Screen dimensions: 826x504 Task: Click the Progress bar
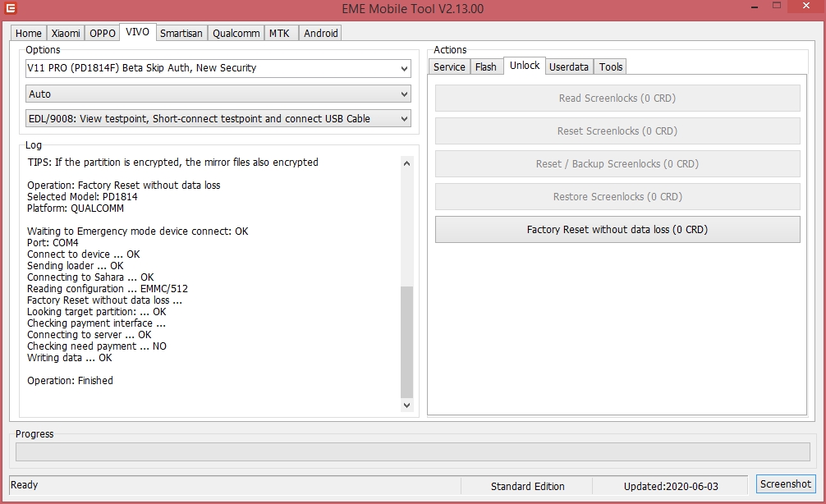click(x=412, y=451)
